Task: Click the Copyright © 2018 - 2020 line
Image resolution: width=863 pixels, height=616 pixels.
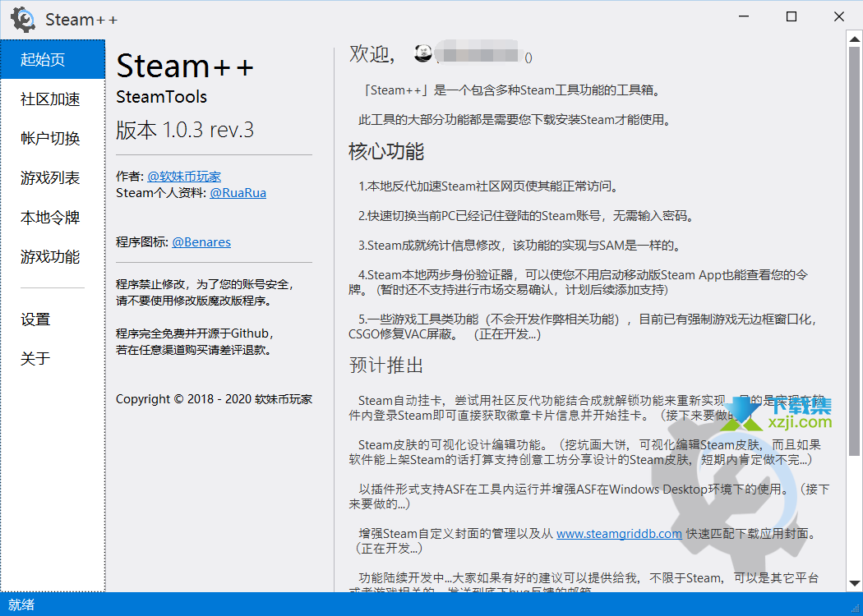Action: [x=214, y=399]
